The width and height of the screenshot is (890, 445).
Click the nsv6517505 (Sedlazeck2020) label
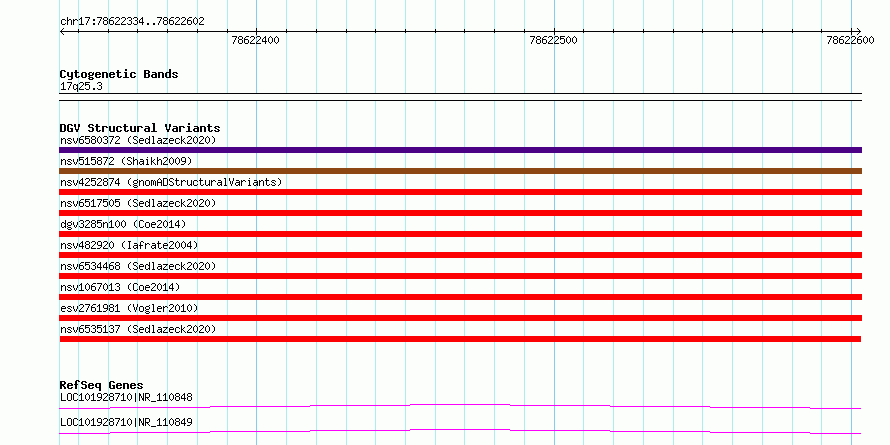point(138,203)
